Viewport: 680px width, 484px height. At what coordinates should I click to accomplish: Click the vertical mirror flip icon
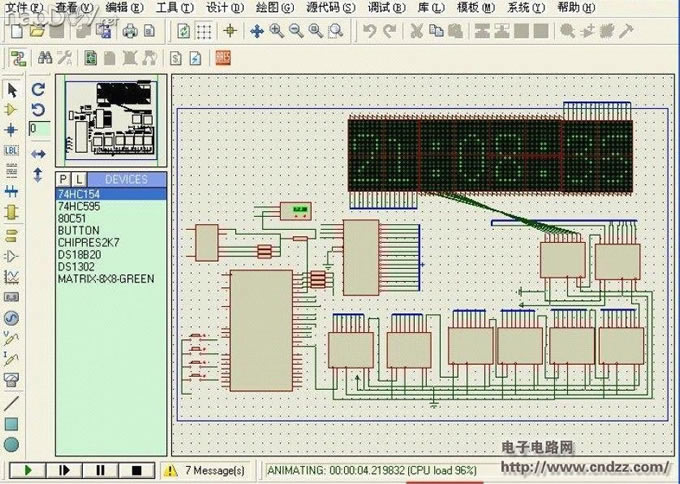(x=38, y=174)
